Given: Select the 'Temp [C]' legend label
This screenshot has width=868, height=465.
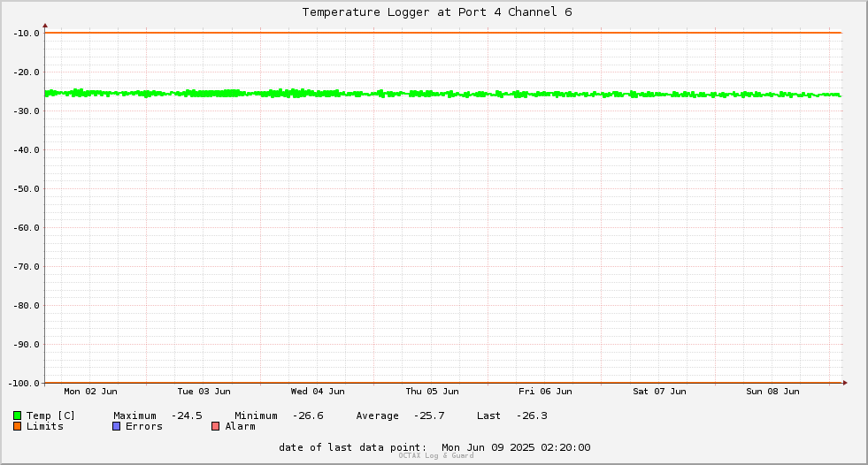Looking at the screenshot, I should tap(50, 415).
